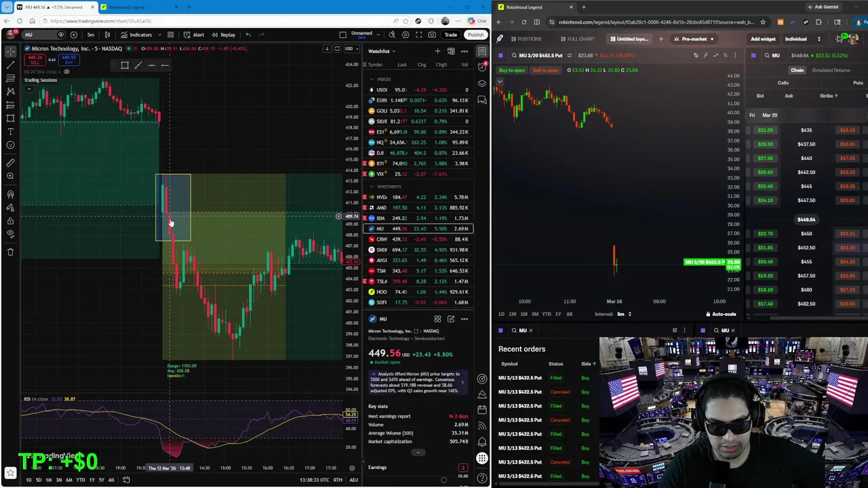
Task: Take a chart snapshot with camera icon
Action: pos(431,35)
